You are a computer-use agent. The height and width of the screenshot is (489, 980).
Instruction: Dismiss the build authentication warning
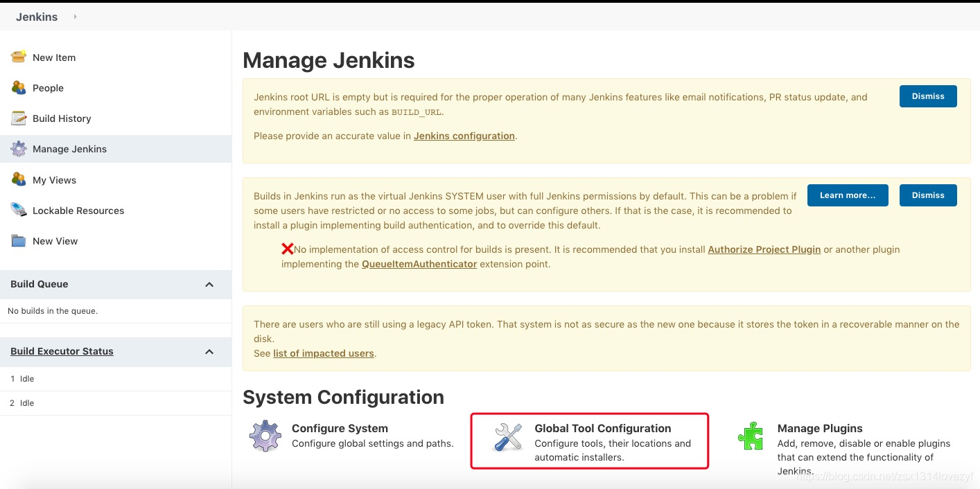(928, 195)
